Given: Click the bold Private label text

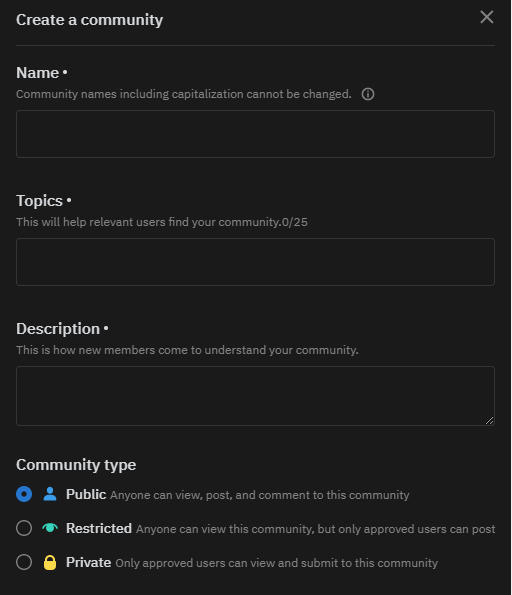Looking at the screenshot, I should click(88, 562).
